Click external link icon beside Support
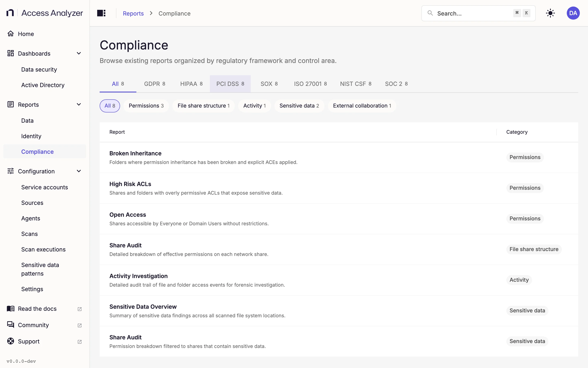588x368 pixels. [x=79, y=342]
